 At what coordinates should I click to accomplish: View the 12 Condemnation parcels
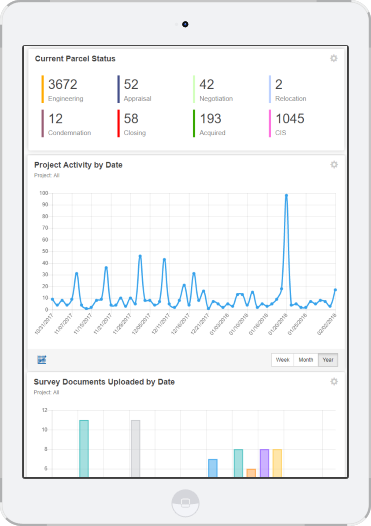pos(66,123)
